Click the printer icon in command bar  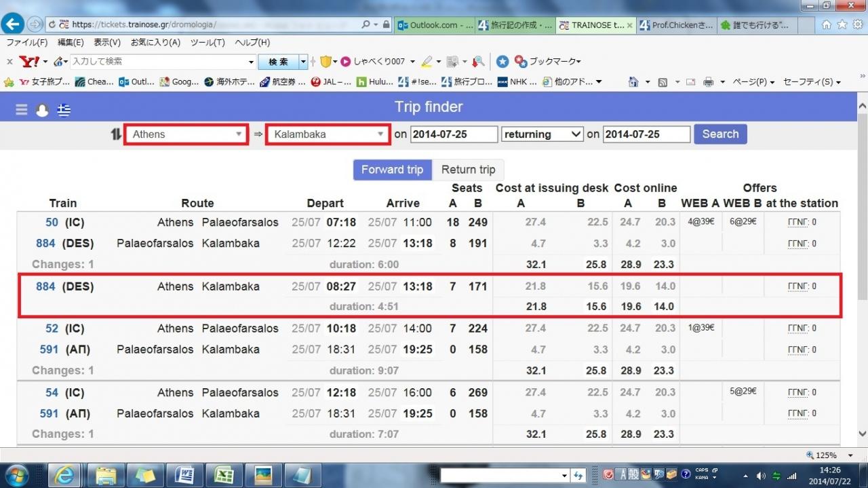coord(708,82)
